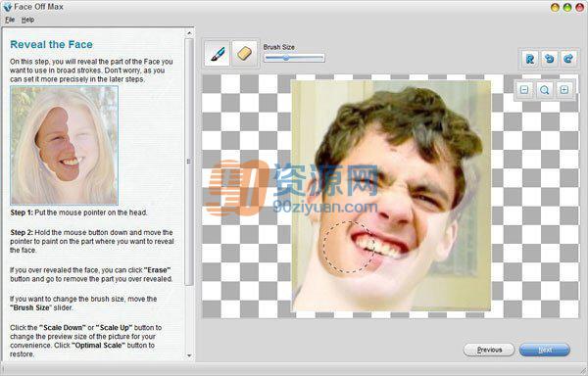Click the Undo arrow icon
588x376 pixels.
pyautogui.click(x=550, y=59)
